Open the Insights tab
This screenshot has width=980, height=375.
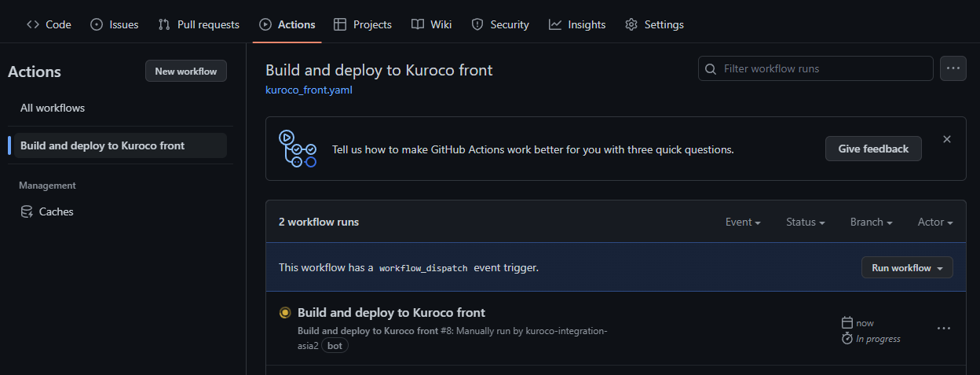[577, 24]
